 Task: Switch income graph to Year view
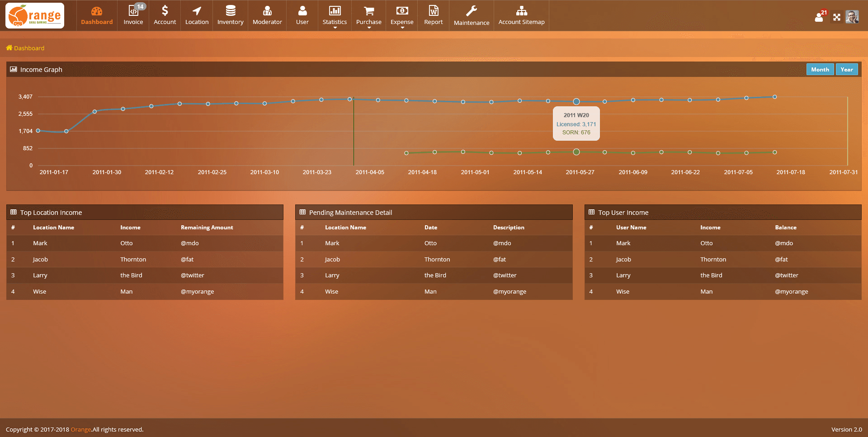(846, 69)
